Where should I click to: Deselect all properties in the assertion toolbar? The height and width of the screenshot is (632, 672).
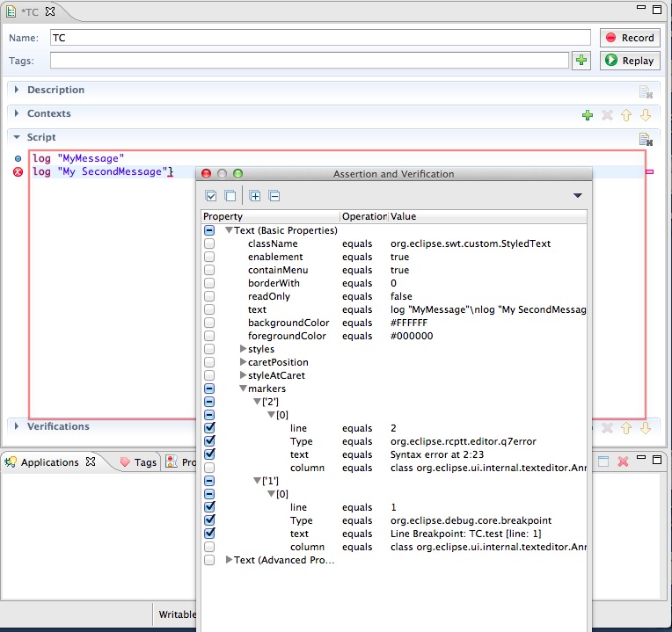click(230, 196)
